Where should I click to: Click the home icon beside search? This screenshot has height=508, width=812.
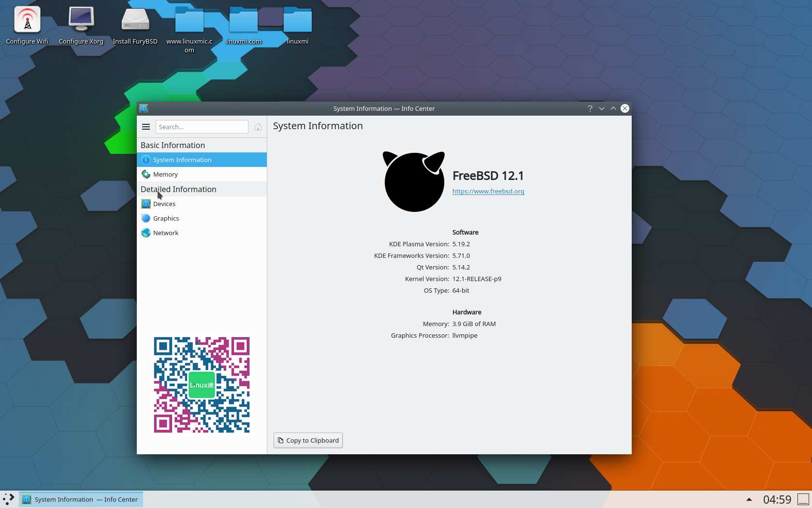(258, 127)
